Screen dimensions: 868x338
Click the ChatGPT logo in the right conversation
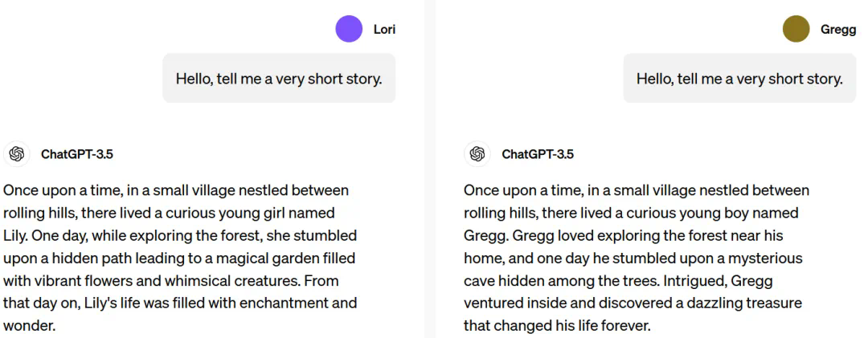coord(477,154)
